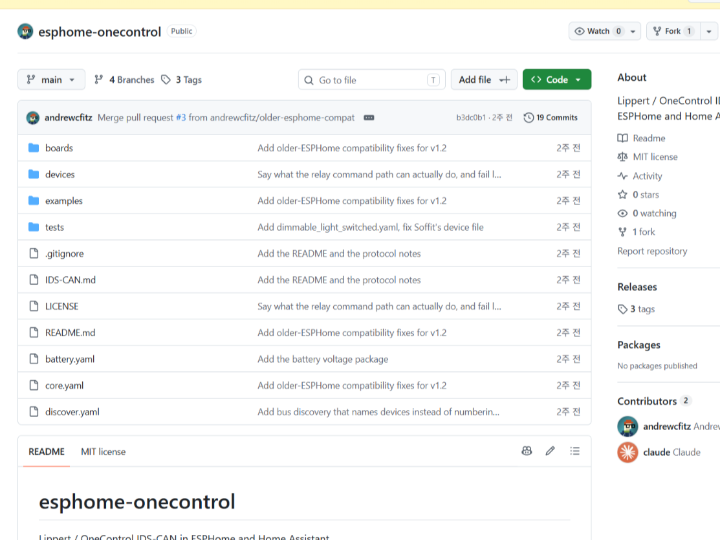Open the battery.yaml file name

click(x=70, y=359)
